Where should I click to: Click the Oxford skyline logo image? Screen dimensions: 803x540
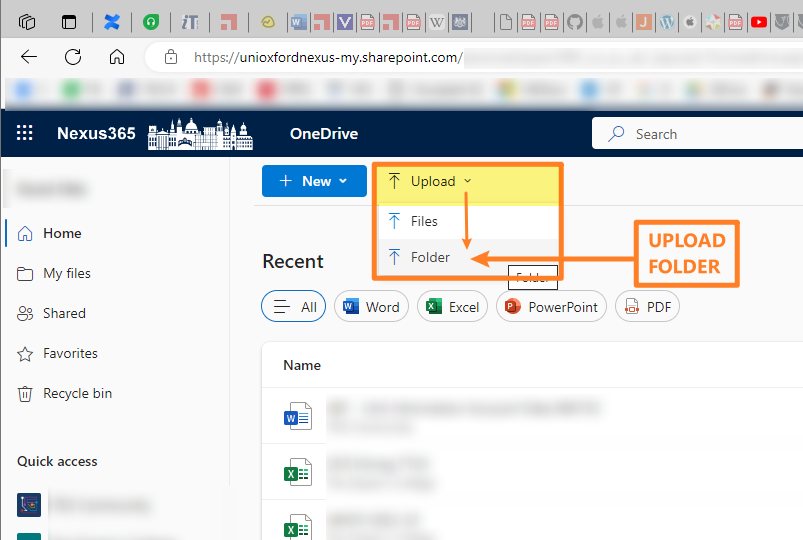(x=200, y=134)
